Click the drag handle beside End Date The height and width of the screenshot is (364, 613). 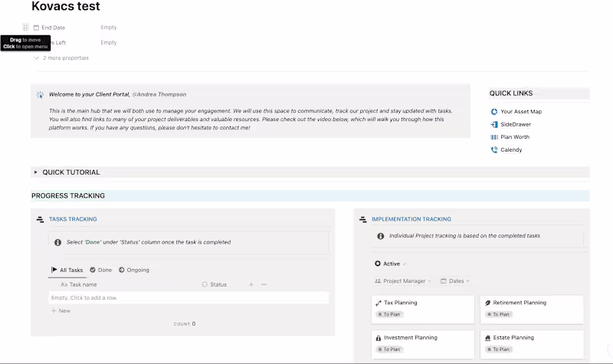pos(26,28)
